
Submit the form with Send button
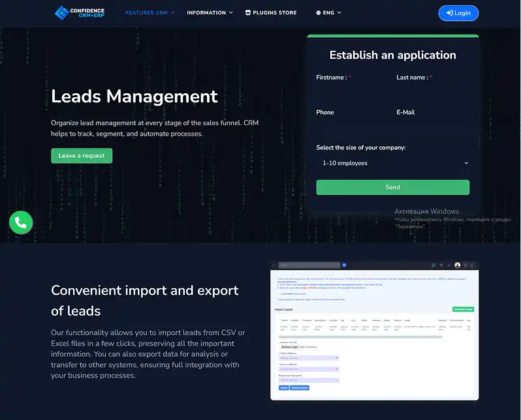392,187
